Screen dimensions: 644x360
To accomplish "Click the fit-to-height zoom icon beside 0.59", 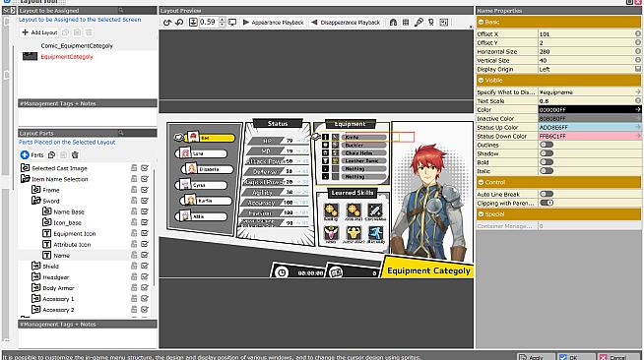I will pyautogui.click(x=193, y=23).
